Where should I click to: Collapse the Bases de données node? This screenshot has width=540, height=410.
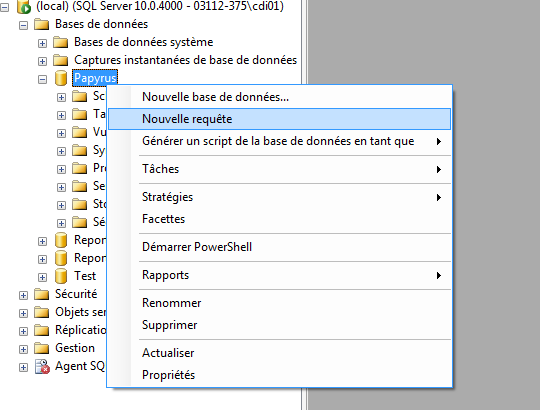point(23,25)
